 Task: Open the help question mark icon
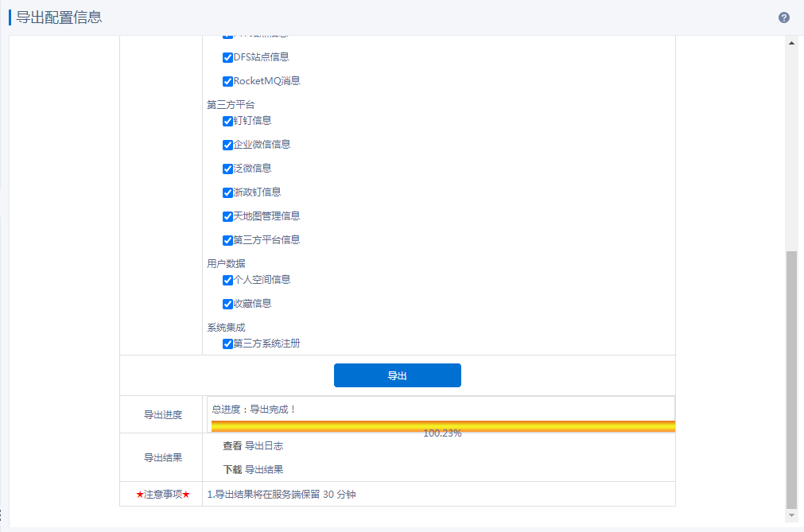784,17
